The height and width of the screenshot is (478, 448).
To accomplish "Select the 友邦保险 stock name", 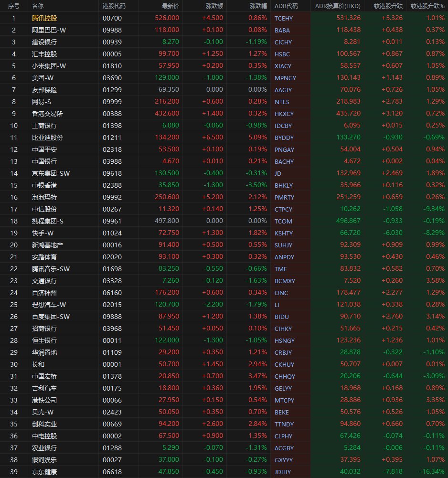I will coord(44,90).
